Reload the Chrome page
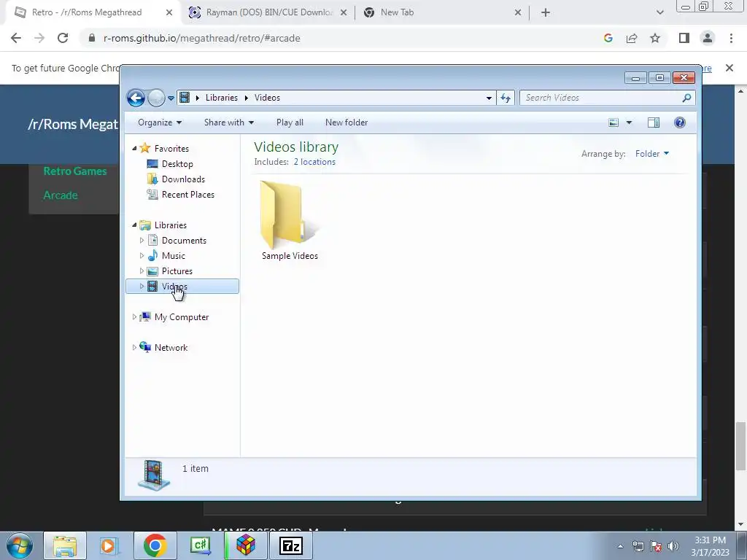747x560 pixels. point(63,38)
